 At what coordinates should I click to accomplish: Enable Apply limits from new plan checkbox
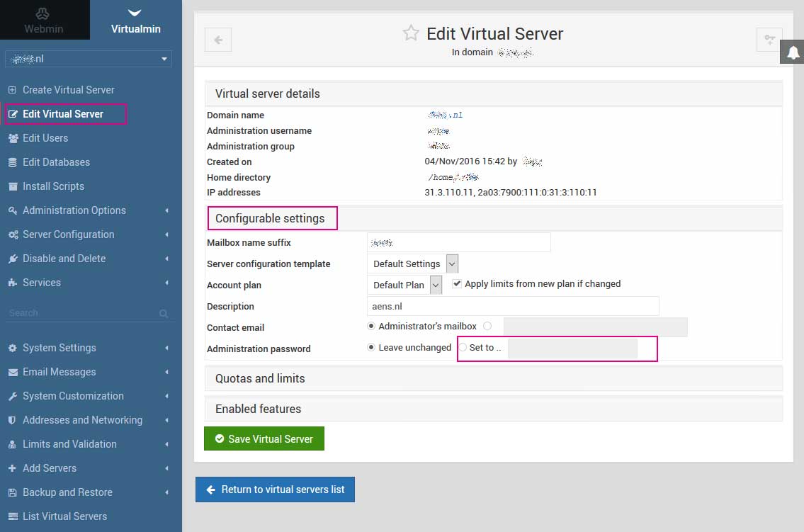[x=457, y=284]
